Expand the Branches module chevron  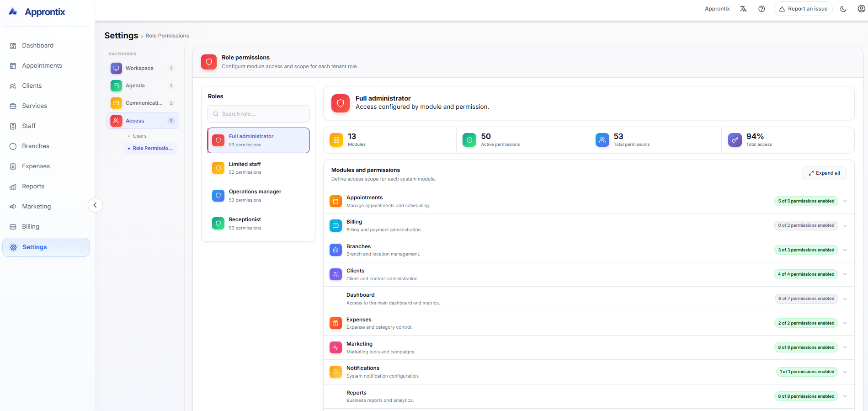click(845, 250)
